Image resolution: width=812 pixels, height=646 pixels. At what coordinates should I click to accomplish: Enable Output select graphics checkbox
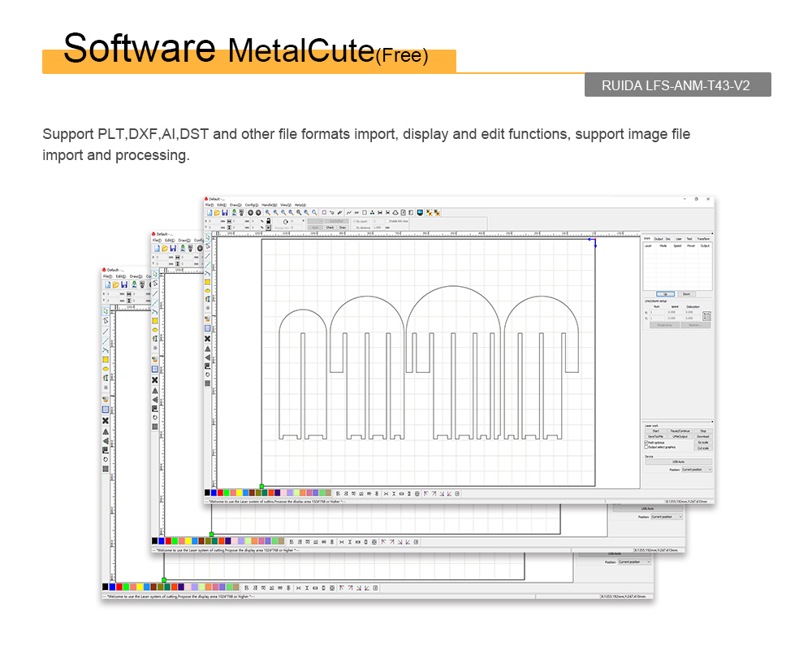(x=646, y=447)
